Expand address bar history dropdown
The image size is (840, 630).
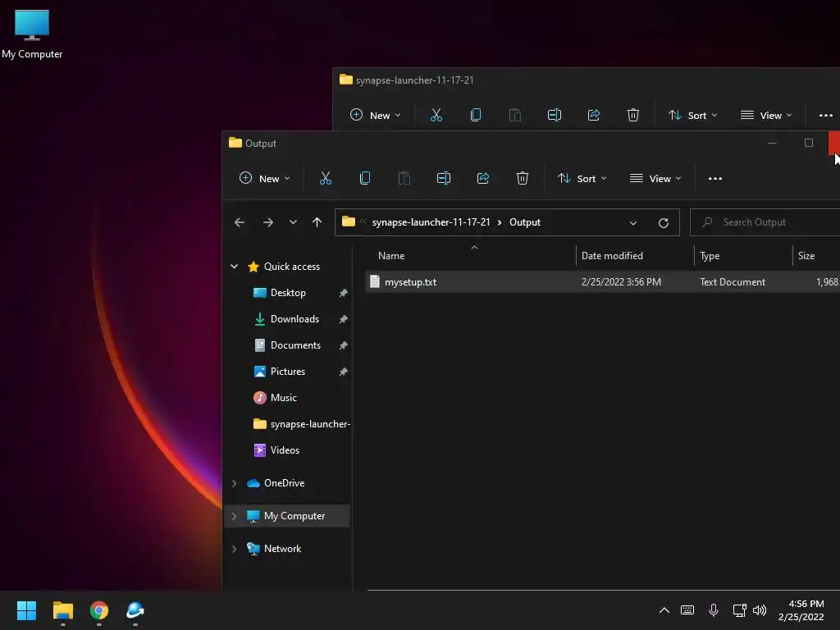[x=633, y=223]
